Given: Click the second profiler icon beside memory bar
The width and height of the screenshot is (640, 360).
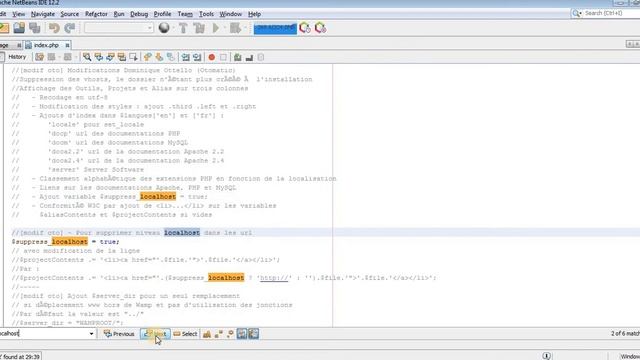Looking at the screenshot, I should [x=320, y=28].
